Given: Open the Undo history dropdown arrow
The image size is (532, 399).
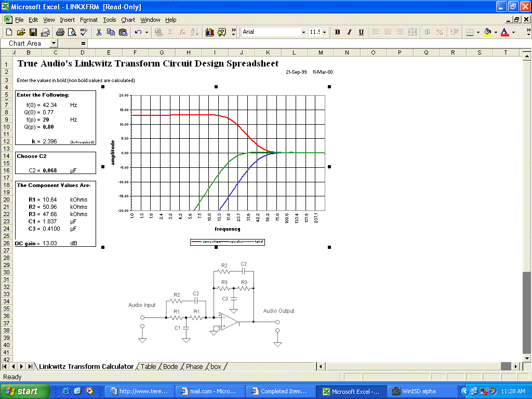Looking at the screenshot, I should [x=147, y=32].
